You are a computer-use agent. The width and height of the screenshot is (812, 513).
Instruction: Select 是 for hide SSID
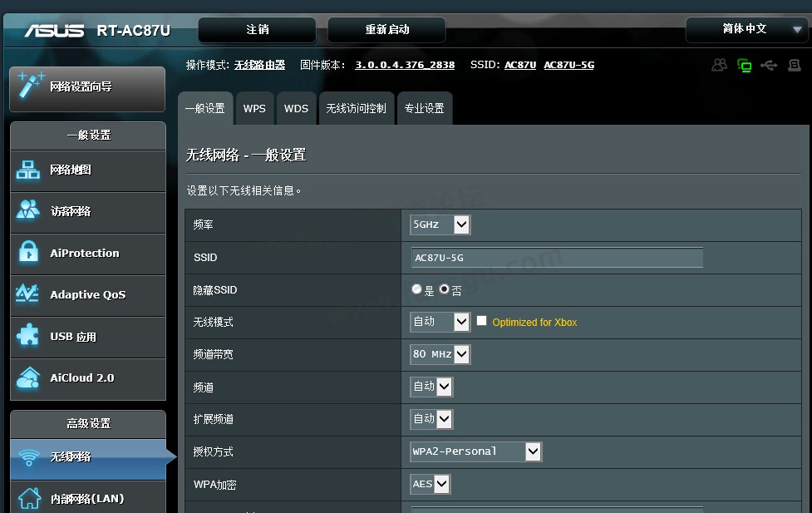click(416, 289)
